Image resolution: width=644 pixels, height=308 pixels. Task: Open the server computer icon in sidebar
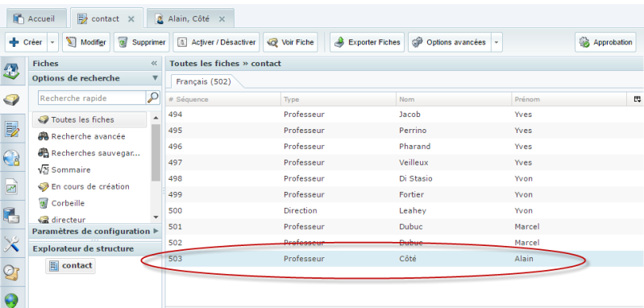click(11, 215)
